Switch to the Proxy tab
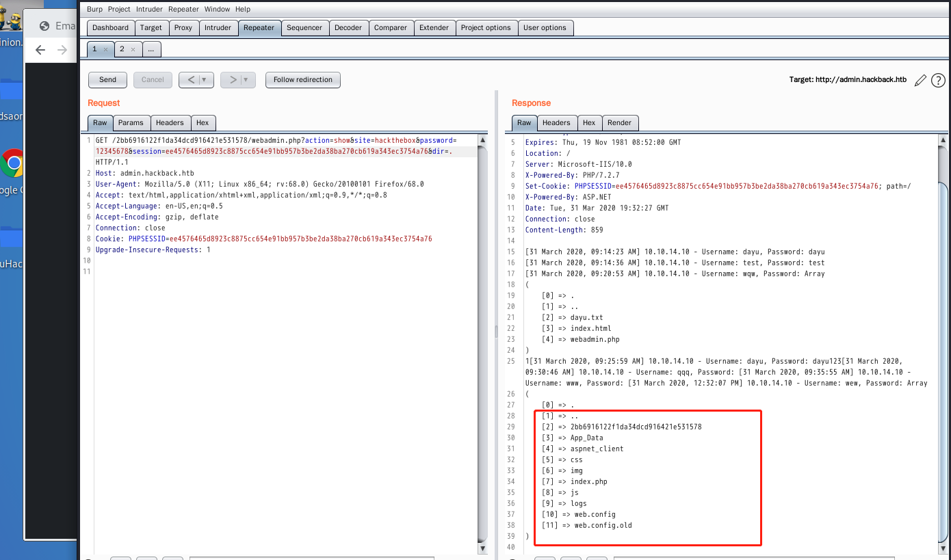The width and height of the screenshot is (951, 560). [x=183, y=27]
